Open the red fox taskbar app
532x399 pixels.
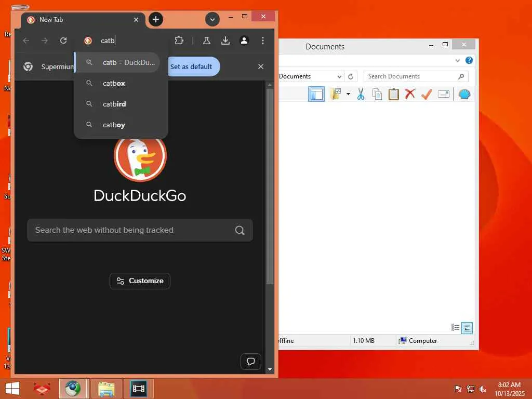point(42,389)
